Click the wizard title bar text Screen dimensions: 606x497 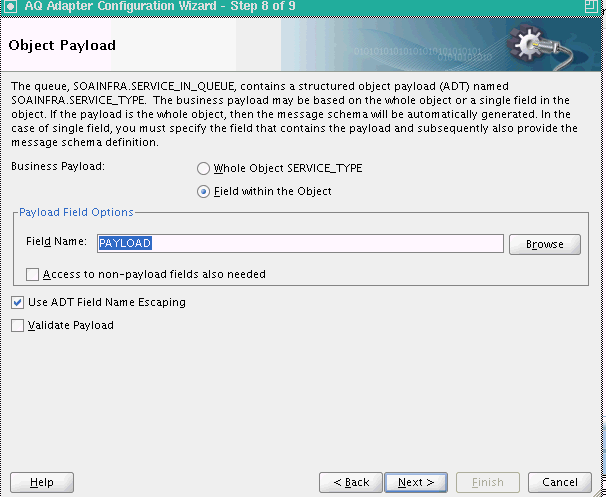coord(160,6)
